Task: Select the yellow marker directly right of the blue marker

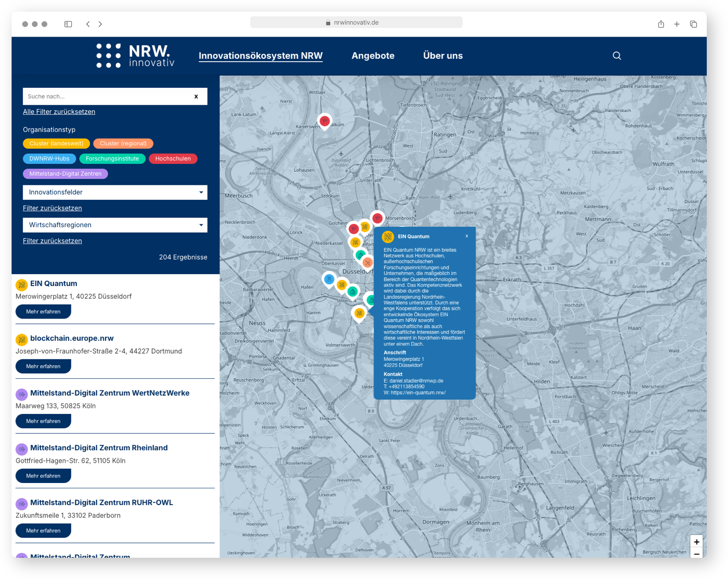Action: [342, 285]
